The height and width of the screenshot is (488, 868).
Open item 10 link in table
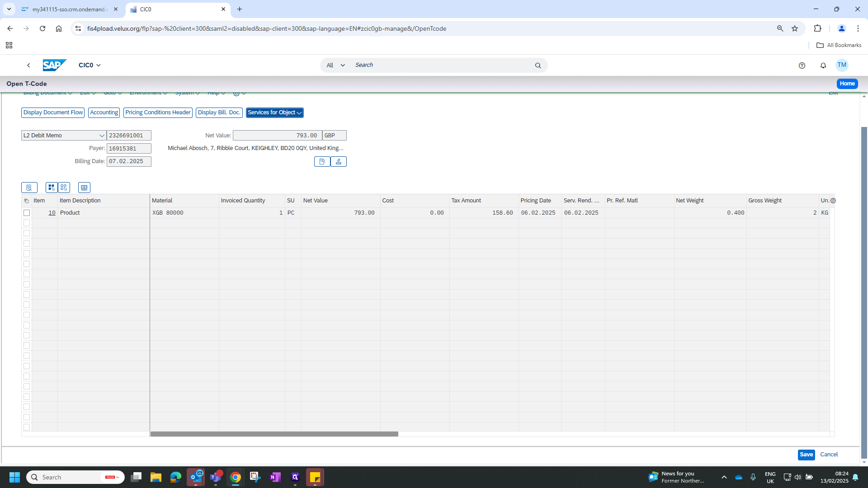(52, 213)
